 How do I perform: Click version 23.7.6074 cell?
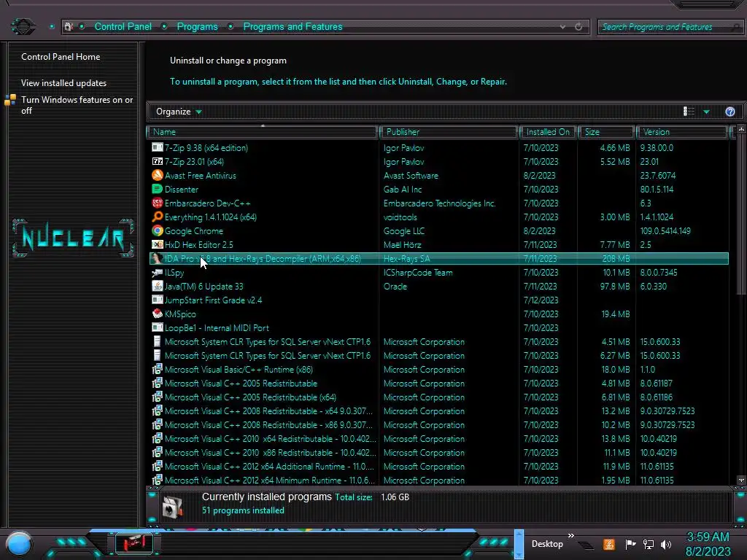[x=657, y=175]
